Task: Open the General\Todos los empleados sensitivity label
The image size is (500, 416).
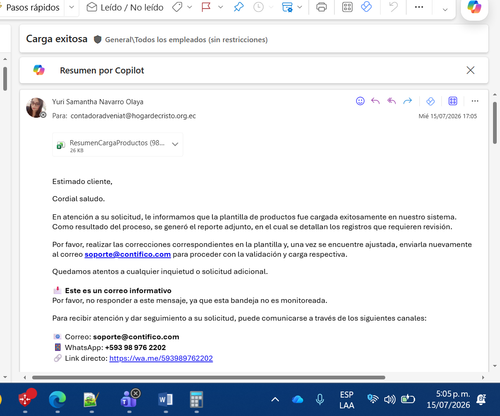Action: (186, 40)
